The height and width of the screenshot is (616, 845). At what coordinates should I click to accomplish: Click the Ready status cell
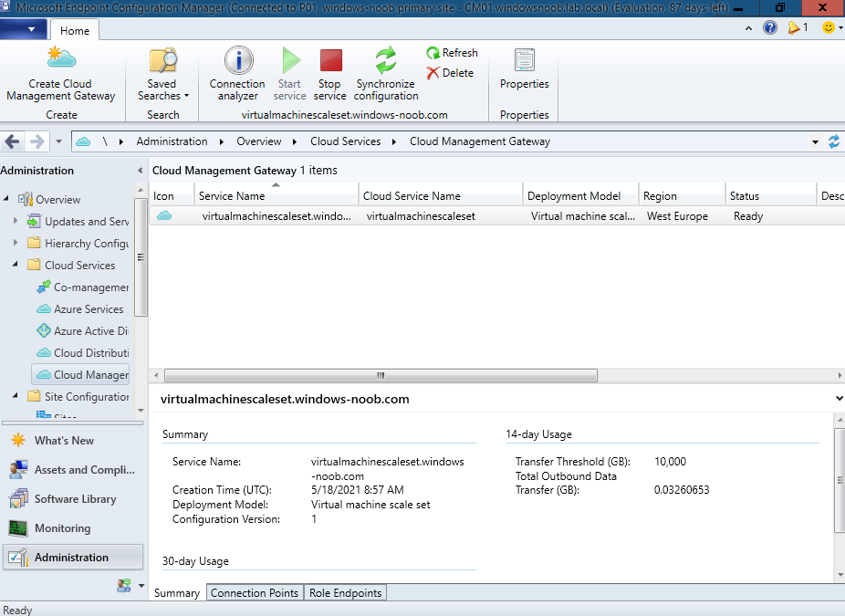click(748, 216)
